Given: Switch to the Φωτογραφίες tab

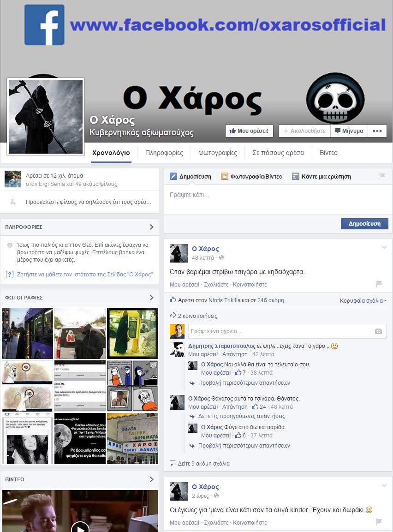Looking at the screenshot, I should click(217, 153).
